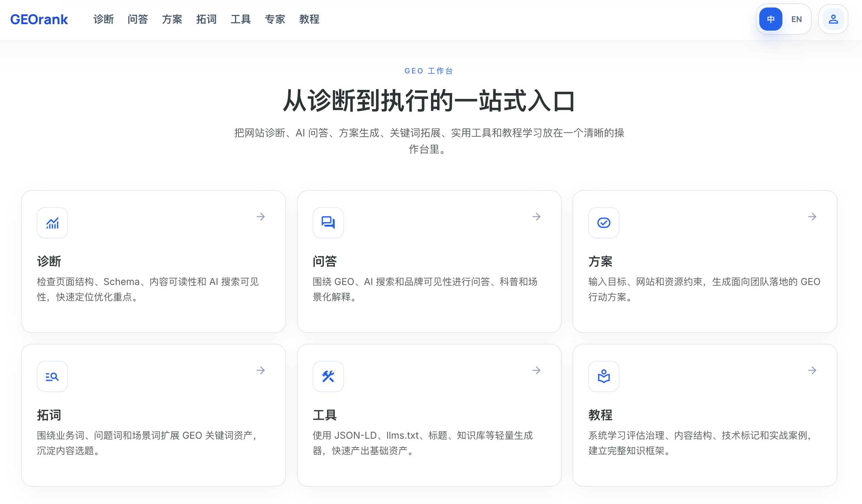Viewport: 862px width, 504px height.
Task: Switch language to EN
Action: 796,19
